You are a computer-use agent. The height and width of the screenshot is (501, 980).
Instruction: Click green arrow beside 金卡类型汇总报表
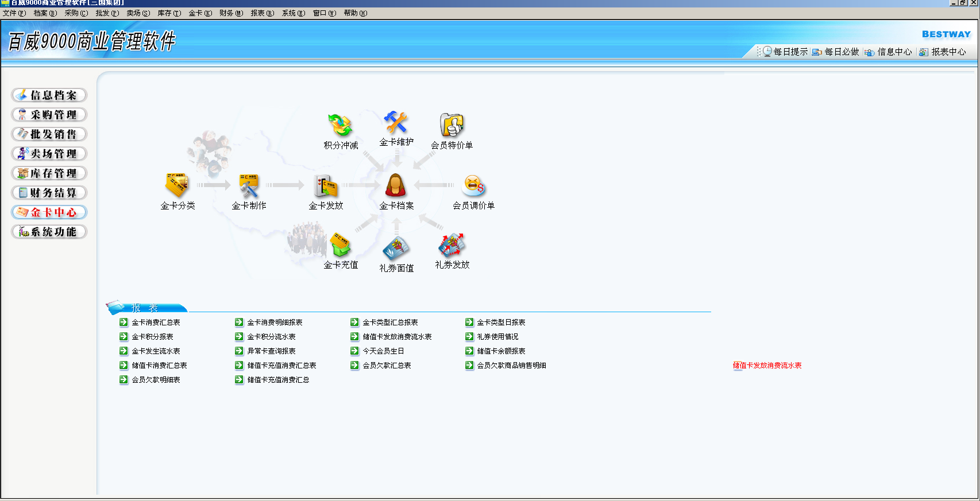[x=354, y=322]
